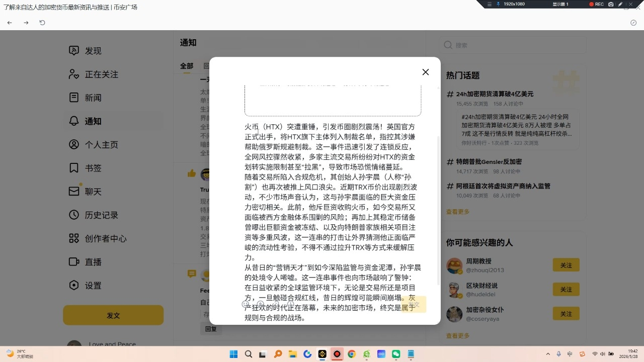Open the Windows Start menu
The image size is (644, 362).
point(233,354)
